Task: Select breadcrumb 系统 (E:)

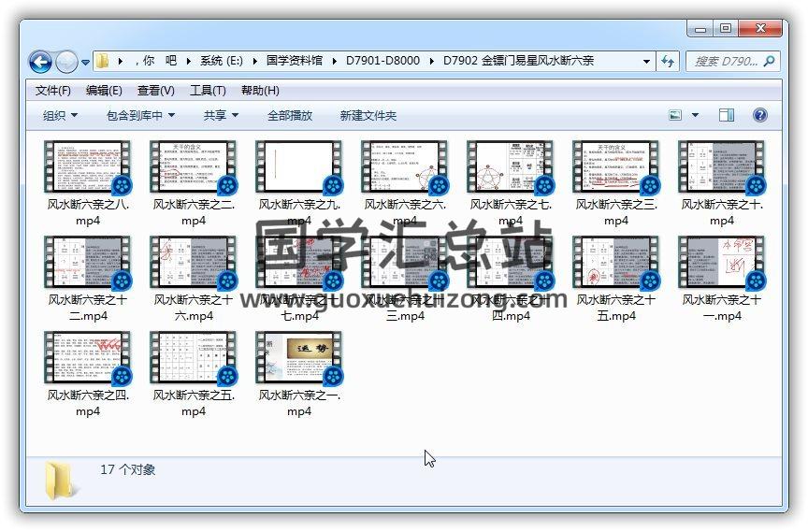Action: [222, 61]
